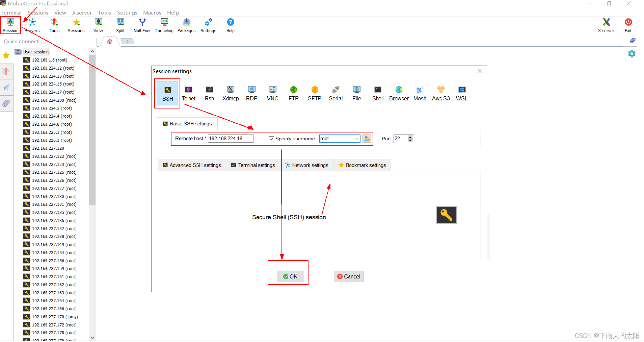This screenshot has width=644, height=342.
Task: Open a new terminal tab button
Action: (x=128, y=41)
